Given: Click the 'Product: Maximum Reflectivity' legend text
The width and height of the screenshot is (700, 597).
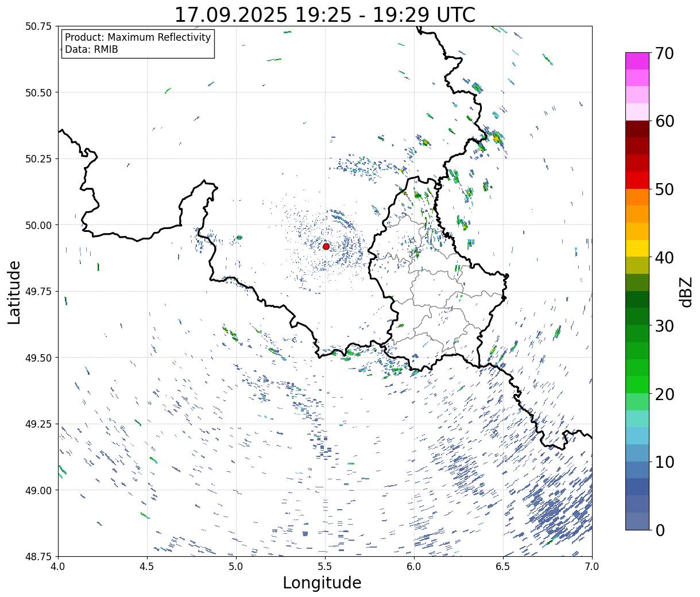Looking at the screenshot, I should pos(138,37).
